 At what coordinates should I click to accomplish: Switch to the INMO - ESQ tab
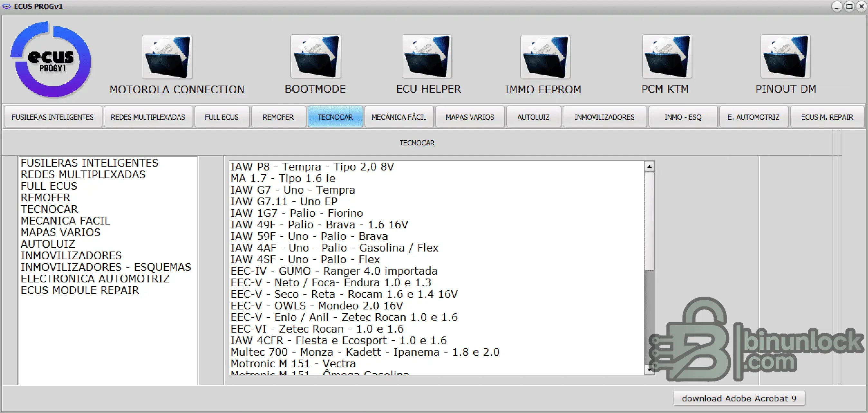pos(683,117)
